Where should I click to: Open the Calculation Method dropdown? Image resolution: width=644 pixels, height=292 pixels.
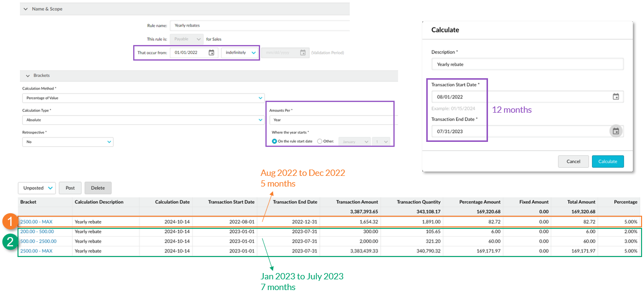click(143, 98)
